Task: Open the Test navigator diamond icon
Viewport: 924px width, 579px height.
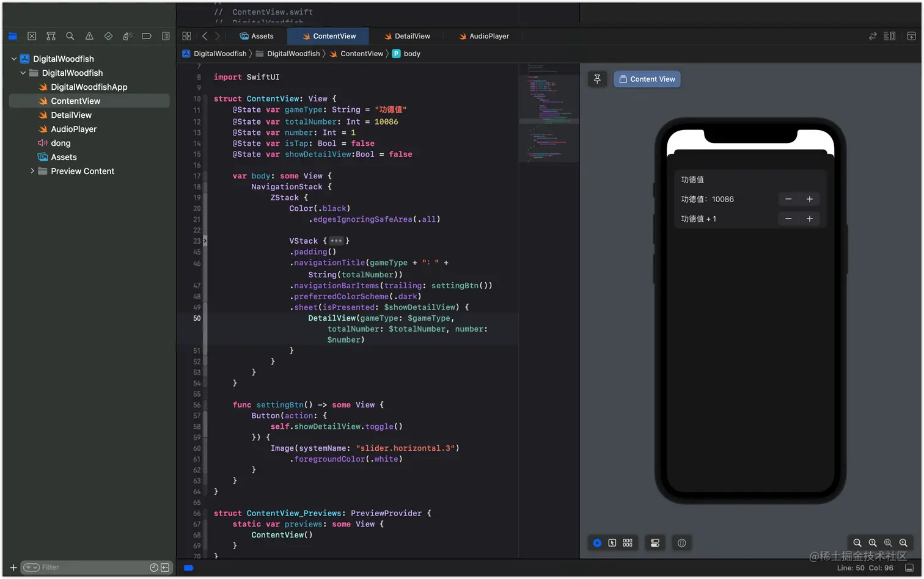Action: [x=108, y=36]
